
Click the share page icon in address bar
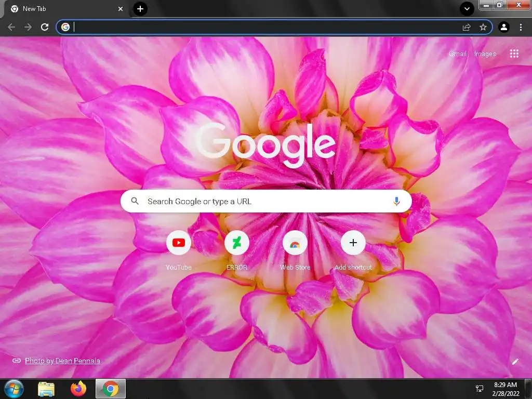click(x=467, y=27)
